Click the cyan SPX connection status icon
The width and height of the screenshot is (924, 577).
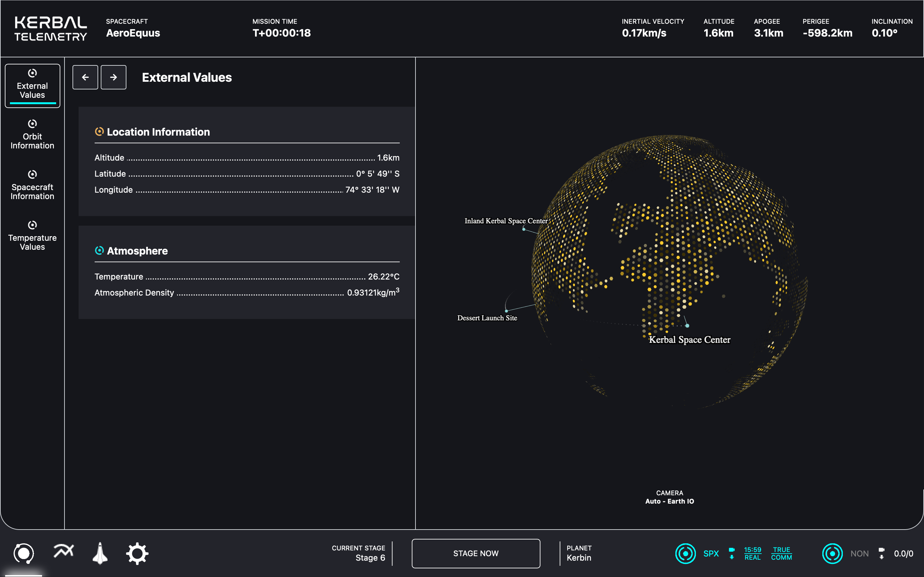[x=685, y=553]
